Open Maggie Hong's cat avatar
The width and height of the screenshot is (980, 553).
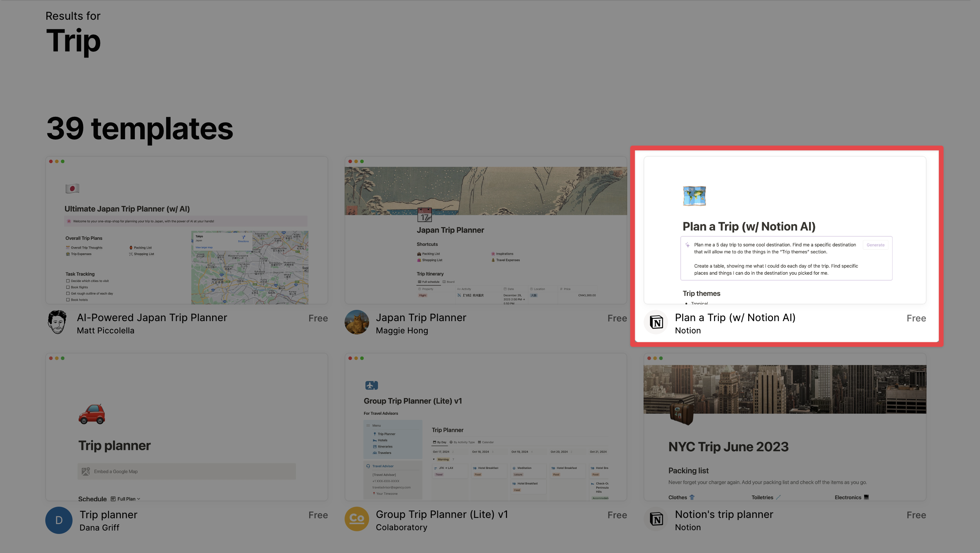[x=357, y=322]
